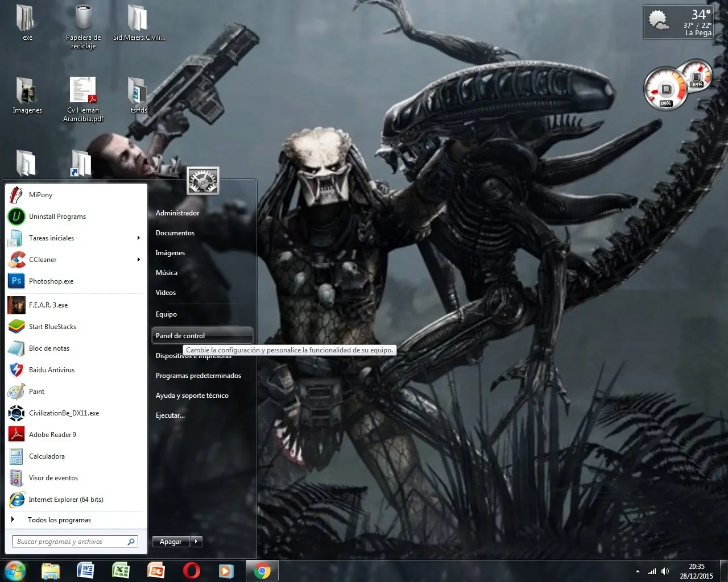The width and height of the screenshot is (728, 582).
Task: Open Panel de control
Action: (x=202, y=335)
